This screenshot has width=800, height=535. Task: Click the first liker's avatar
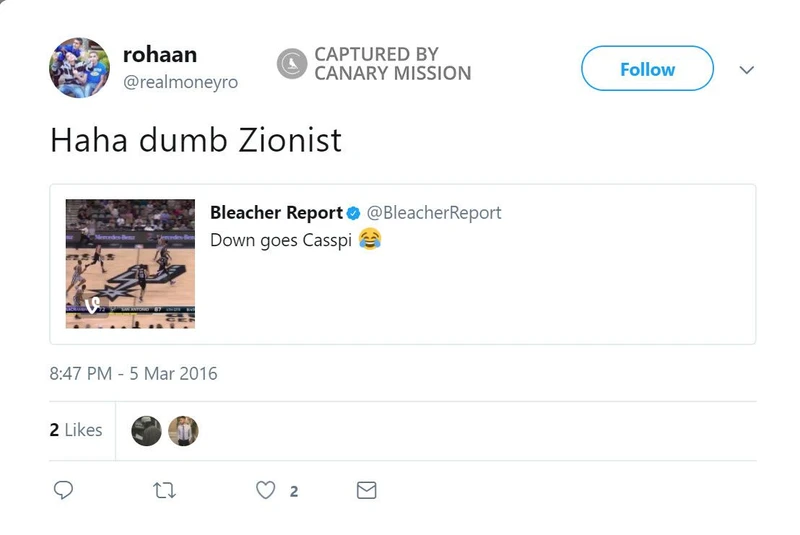pyautogui.click(x=147, y=431)
